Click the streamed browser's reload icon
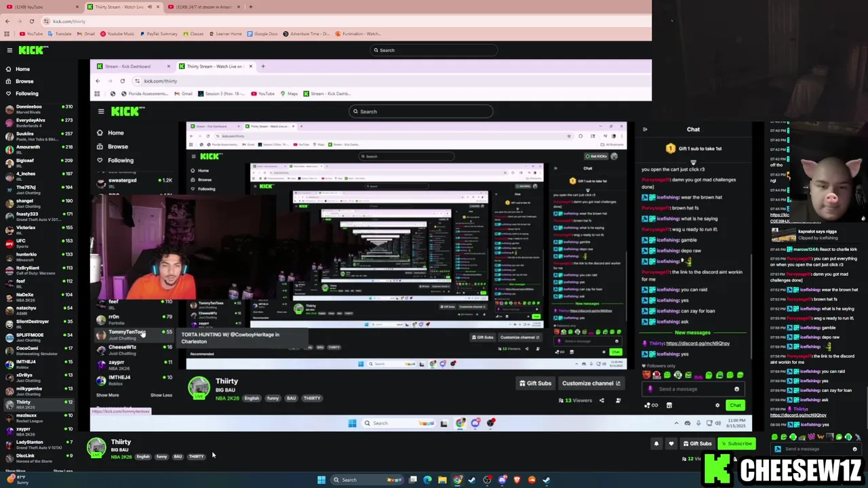 click(122, 81)
